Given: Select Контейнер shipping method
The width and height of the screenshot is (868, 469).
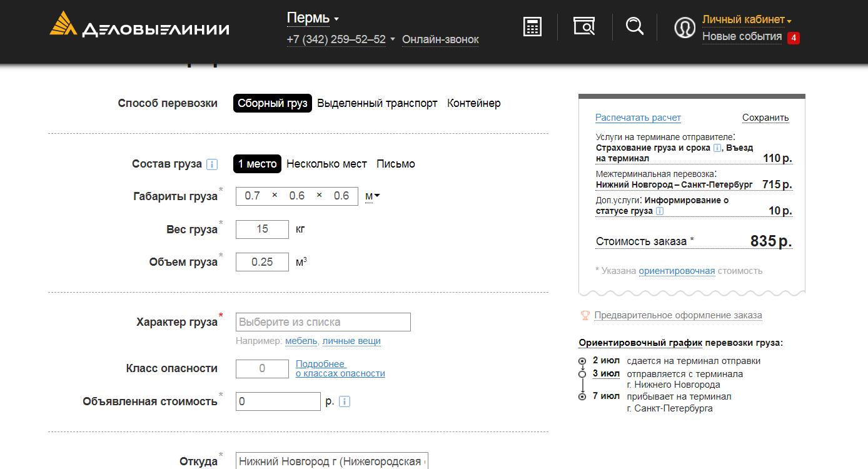Looking at the screenshot, I should pyautogui.click(x=473, y=103).
